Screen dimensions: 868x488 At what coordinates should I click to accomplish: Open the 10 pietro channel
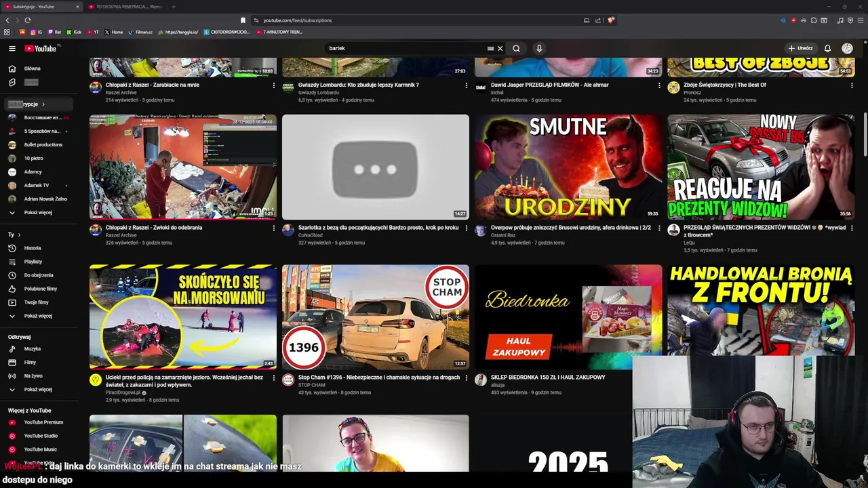(39, 158)
